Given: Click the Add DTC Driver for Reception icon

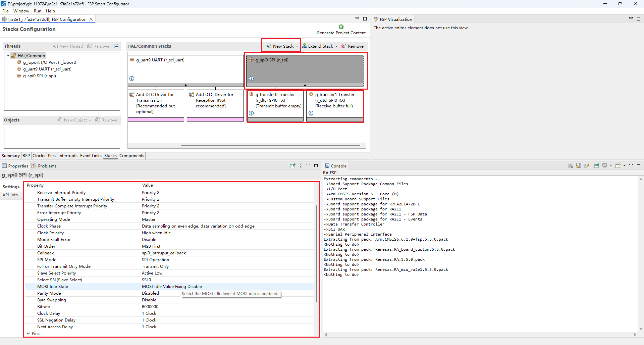Looking at the screenshot, I should (192, 95).
